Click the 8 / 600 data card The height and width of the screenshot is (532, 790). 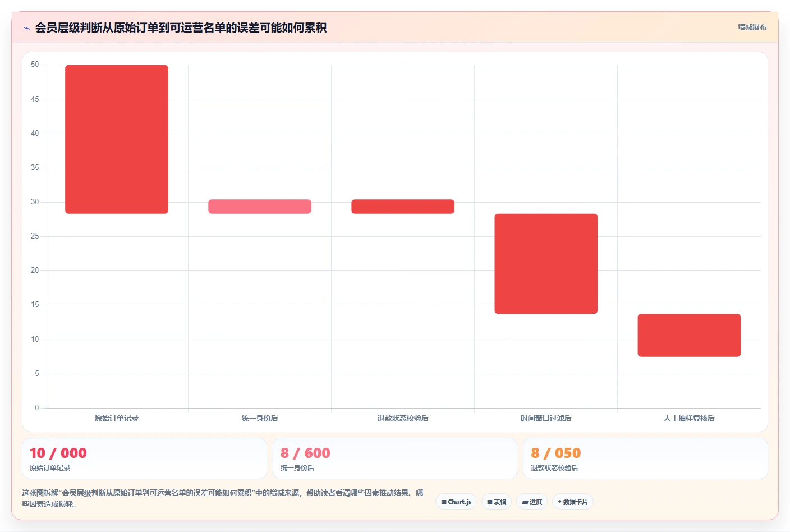click(x=395, y=458)
